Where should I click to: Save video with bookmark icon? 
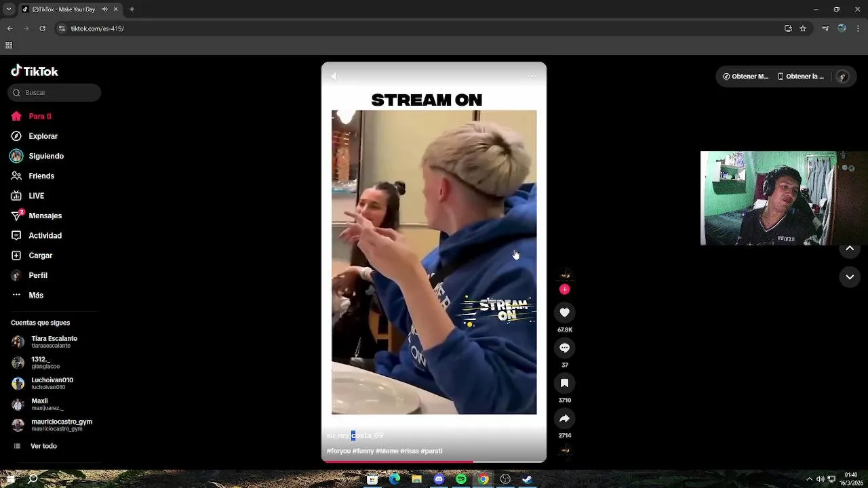[x=564, y=383]
